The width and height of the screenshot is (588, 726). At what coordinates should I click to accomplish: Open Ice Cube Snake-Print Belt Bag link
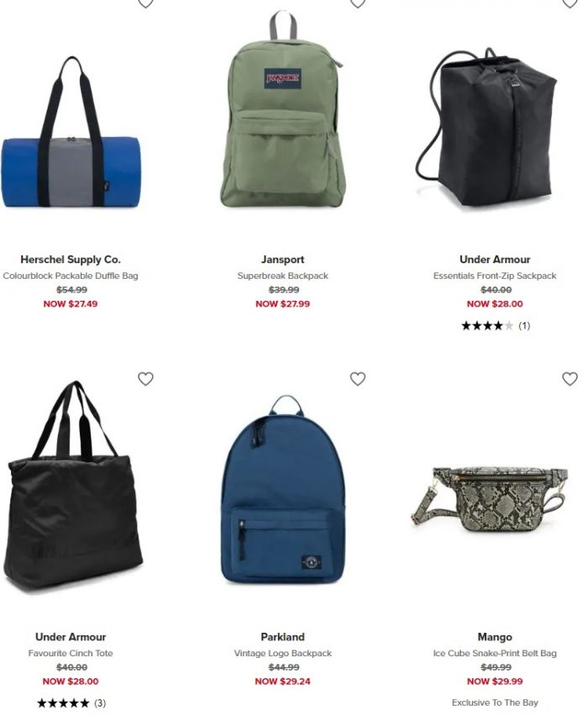tap(495, 653)
